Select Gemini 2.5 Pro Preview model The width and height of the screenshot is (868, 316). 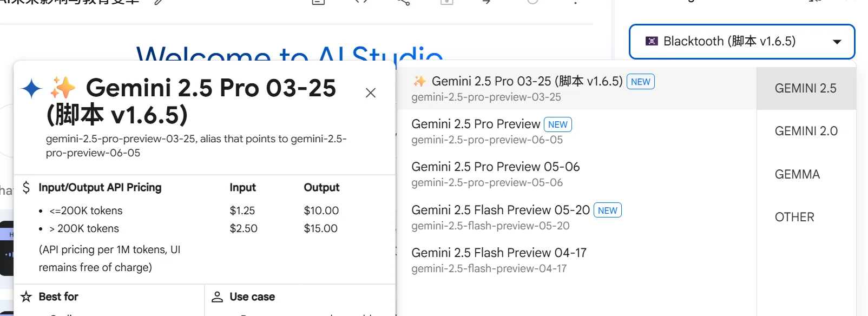point(577,131)
